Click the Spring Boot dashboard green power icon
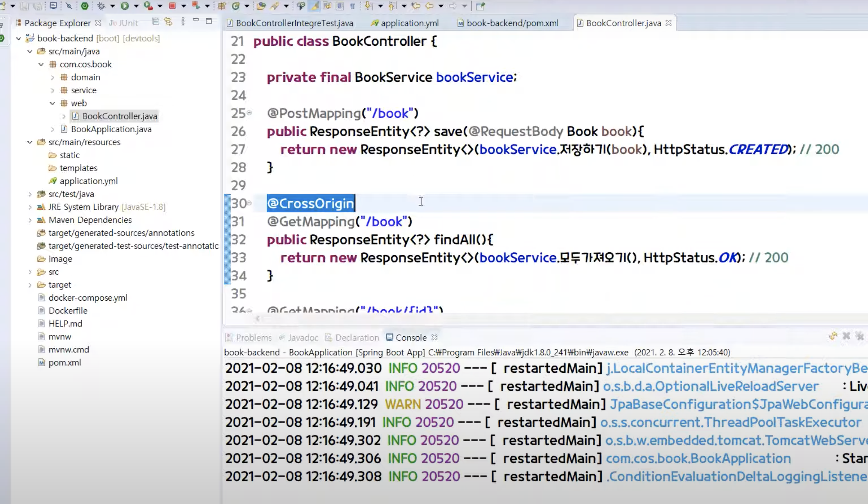 (84, 5)
